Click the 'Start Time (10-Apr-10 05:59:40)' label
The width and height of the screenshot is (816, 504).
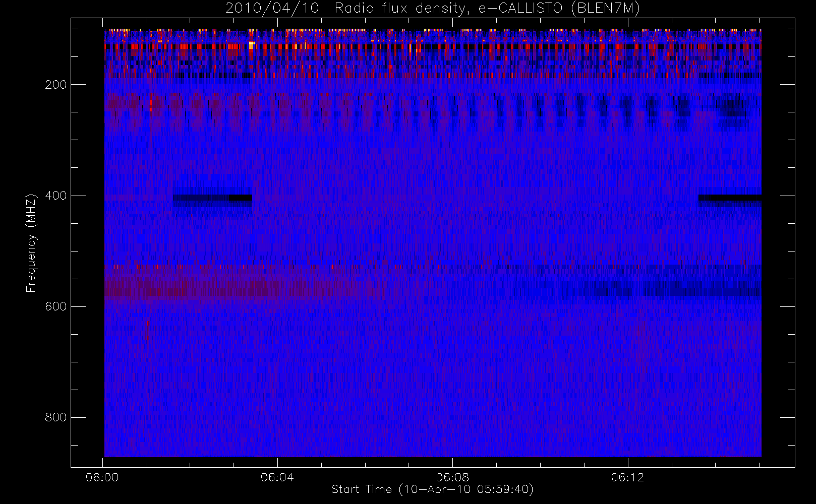click(x=432, y=489)
